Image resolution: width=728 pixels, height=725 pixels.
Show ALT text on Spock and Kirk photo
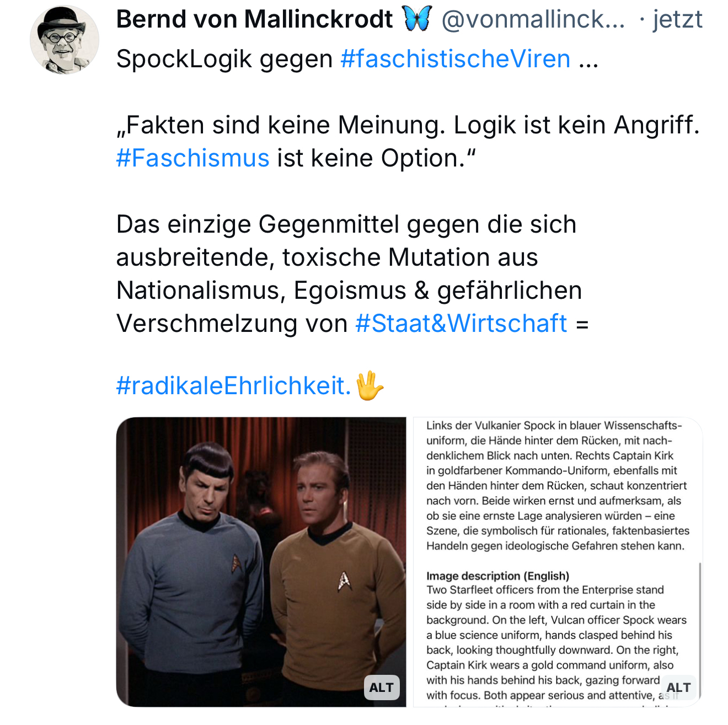[x=382, y=688]
